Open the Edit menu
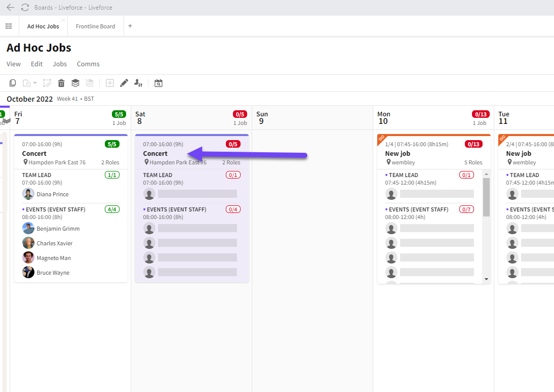 click(x=37, y=64)
